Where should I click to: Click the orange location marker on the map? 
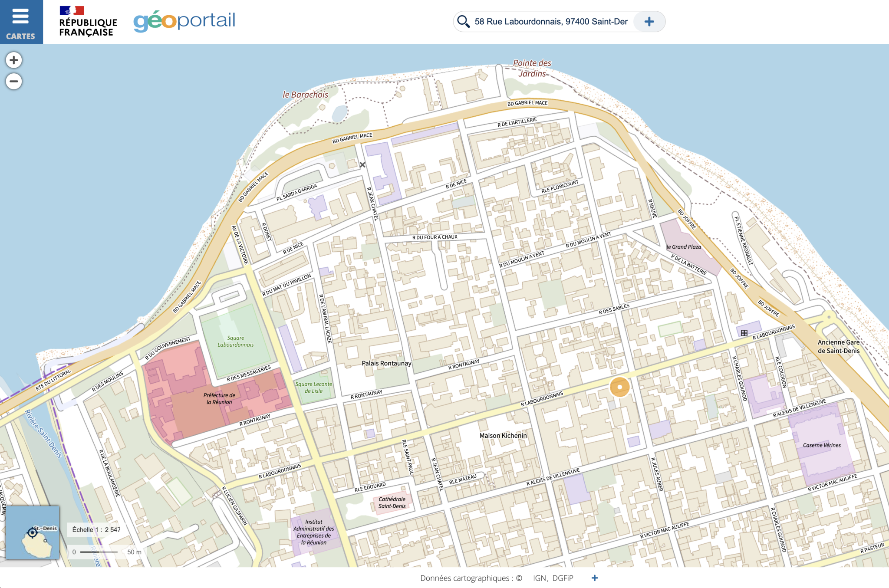(619, 387)
